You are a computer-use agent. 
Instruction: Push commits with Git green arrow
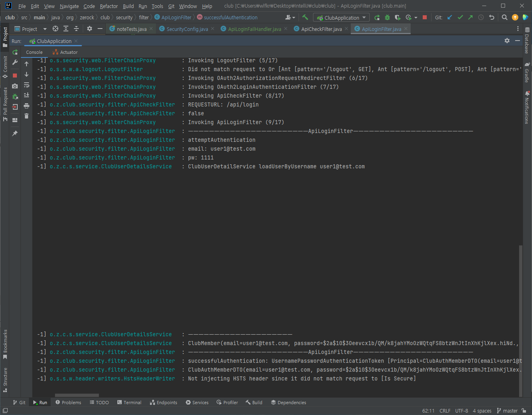(471, 17)
